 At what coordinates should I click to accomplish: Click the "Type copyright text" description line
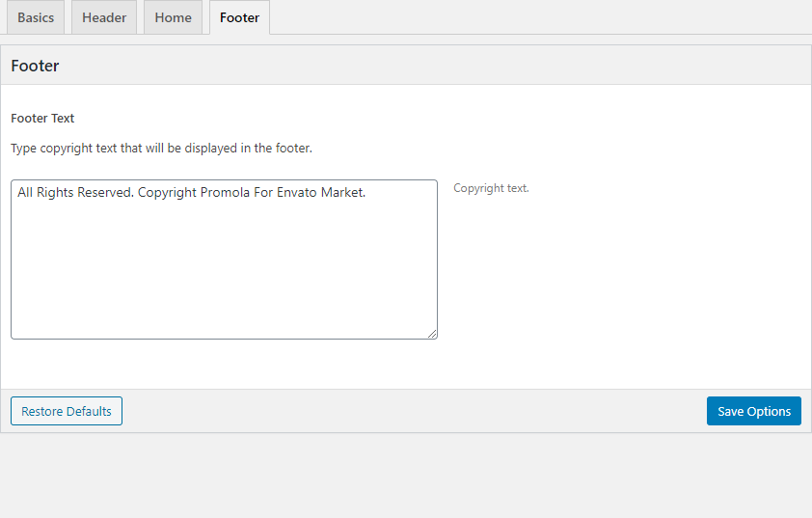(x=161, y=149)
